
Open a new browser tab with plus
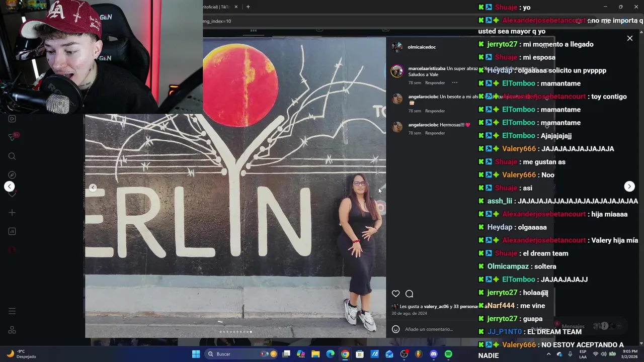point(248,7)
